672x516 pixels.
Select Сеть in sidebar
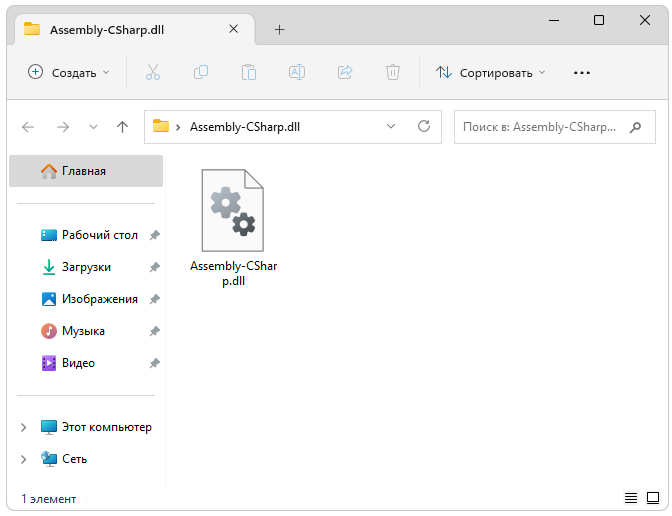64,459
